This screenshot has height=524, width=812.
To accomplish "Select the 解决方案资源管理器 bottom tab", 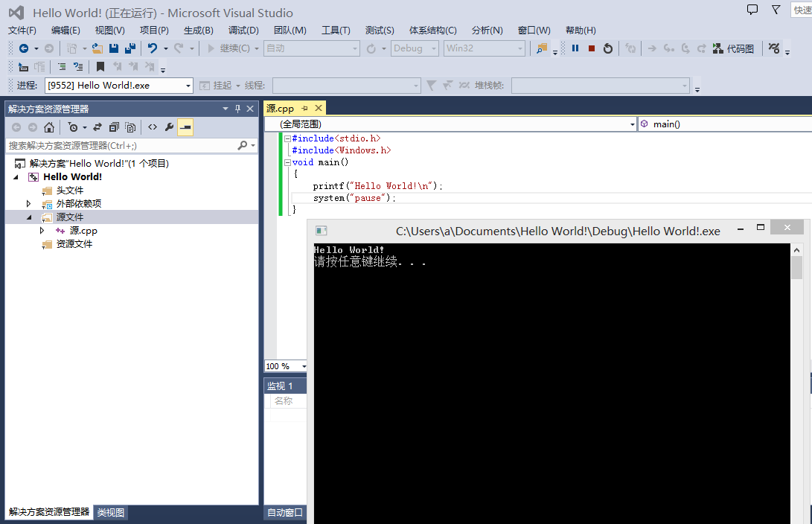I will 49,512.
